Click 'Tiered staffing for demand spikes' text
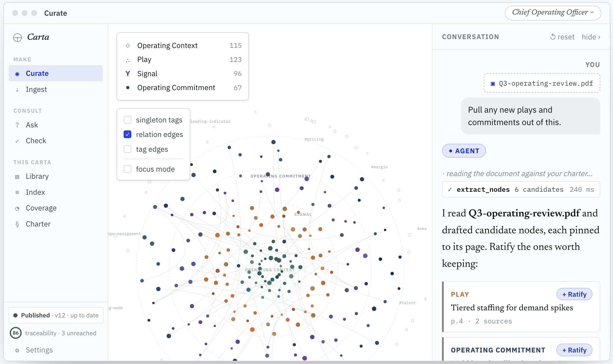 pos(512,308)
